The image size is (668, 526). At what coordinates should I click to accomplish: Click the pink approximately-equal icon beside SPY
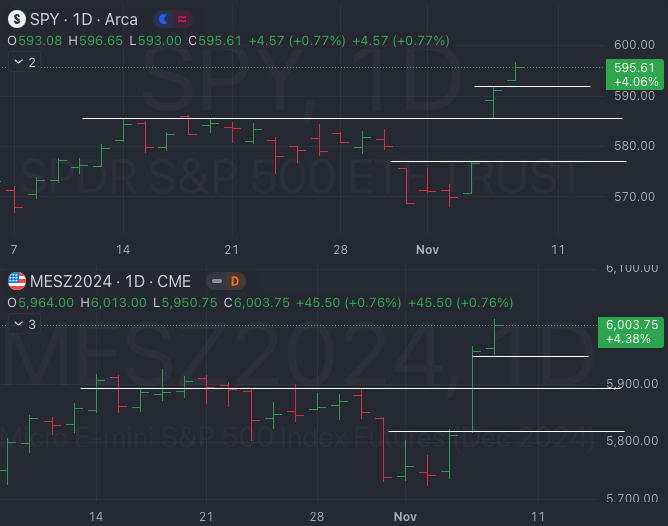pyautogui.click(x=182, y=19)
